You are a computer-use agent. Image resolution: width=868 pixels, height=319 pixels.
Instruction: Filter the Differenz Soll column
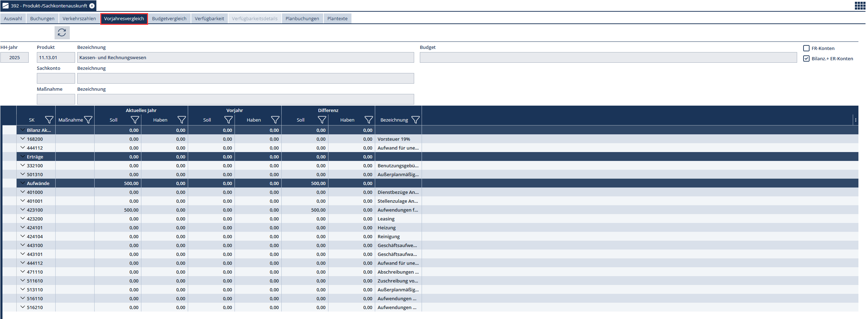pyautogui.click(x=322, y=120)
